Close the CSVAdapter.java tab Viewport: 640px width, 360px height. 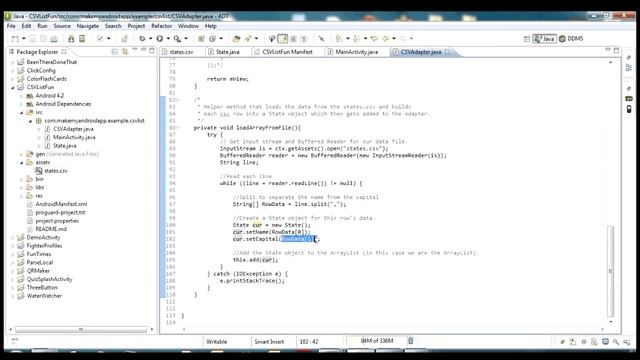(x=447, y=52)
